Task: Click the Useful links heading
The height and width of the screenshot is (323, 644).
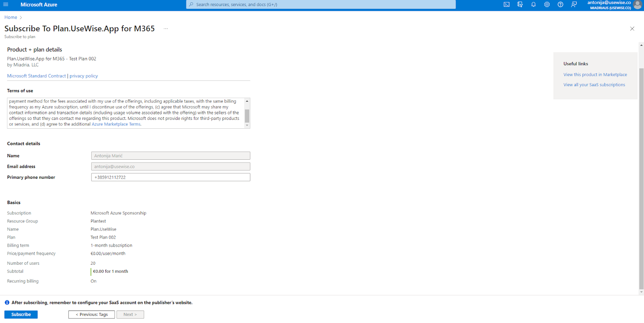Action: point(576,64)
